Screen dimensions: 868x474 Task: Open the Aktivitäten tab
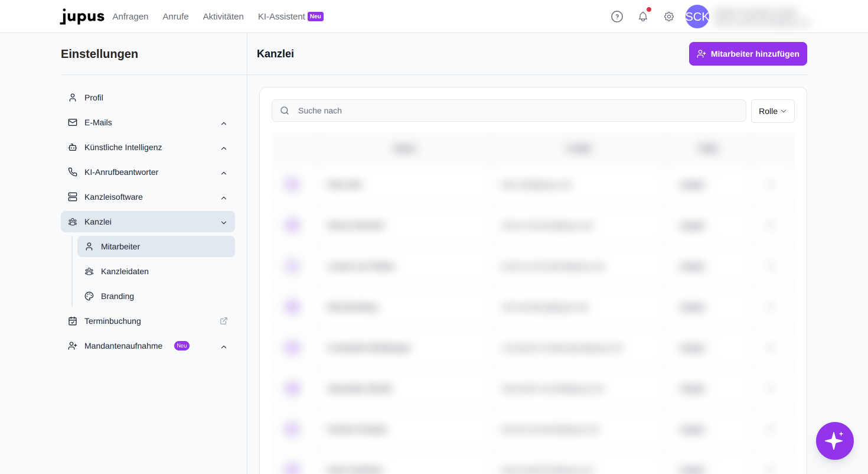223,17
